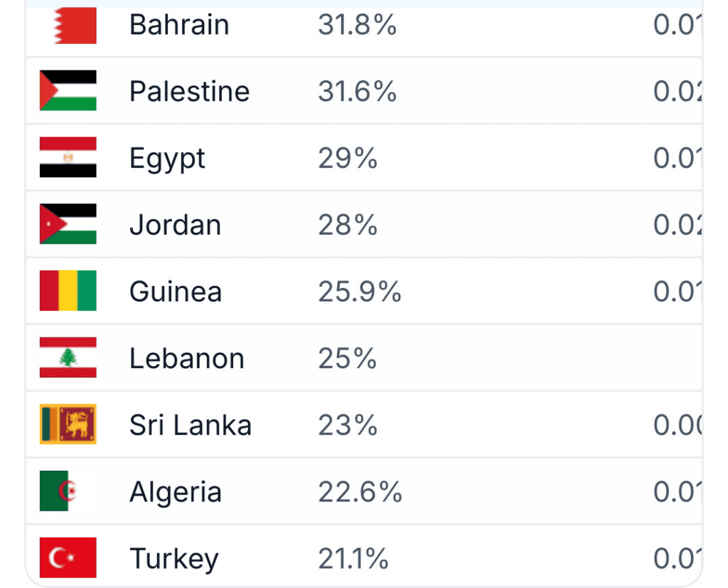The height and width of the screenshot is (588, 728).
Task: Click the Lebanon flag icon
Action: click(68, 358)
